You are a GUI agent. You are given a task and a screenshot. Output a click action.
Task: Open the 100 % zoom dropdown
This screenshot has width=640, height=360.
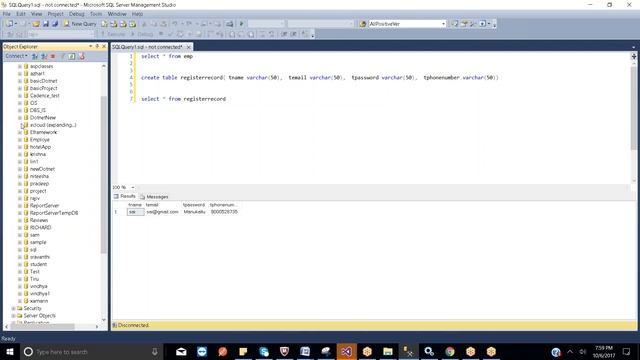click(133, 187)
